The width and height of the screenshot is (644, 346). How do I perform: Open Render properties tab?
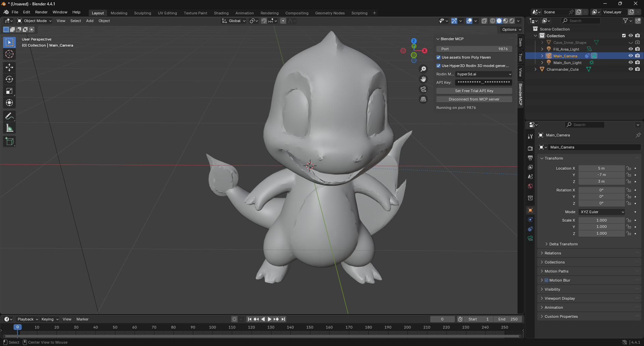[x=530, y=148]
